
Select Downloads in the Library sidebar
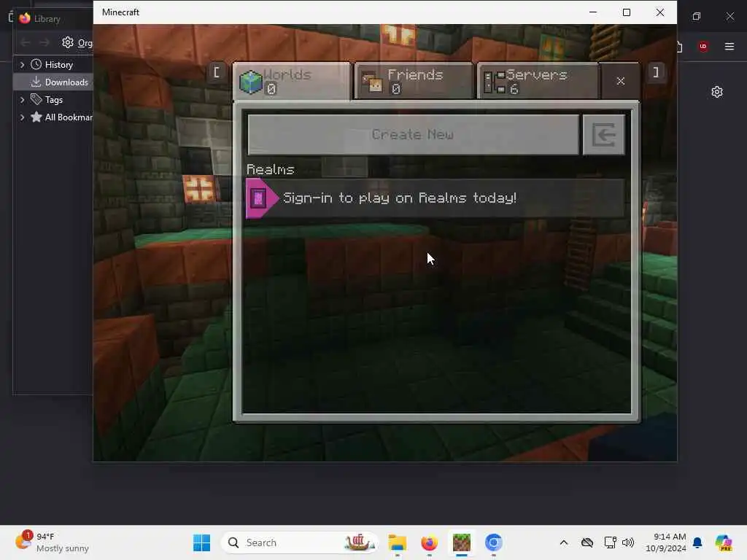click(x=60, y=82)
